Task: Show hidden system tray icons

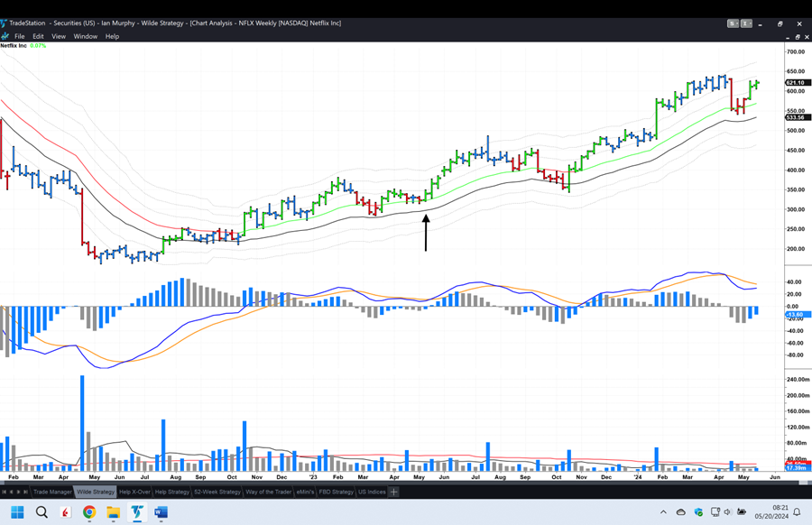Action: [x=663, y=512]
